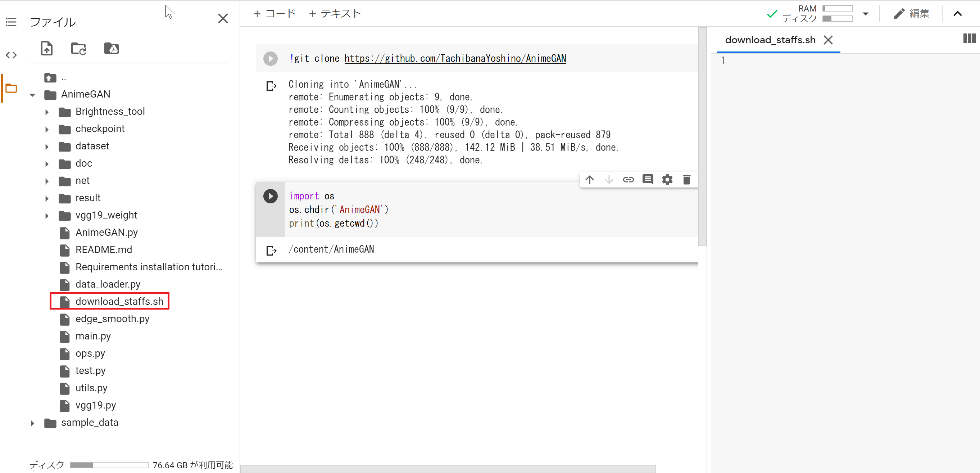Delete the selected cell with the trash icon

click(686, 180)
